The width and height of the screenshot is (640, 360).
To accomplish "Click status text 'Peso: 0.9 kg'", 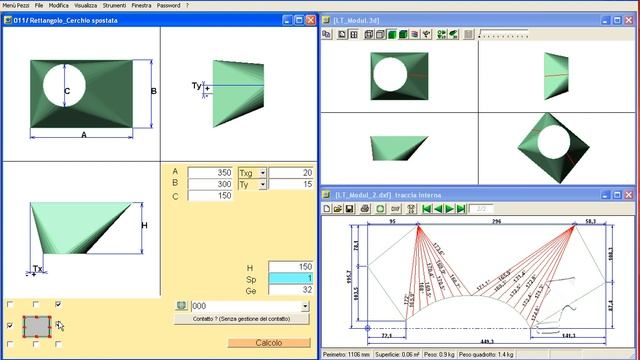I will [439, 355].
